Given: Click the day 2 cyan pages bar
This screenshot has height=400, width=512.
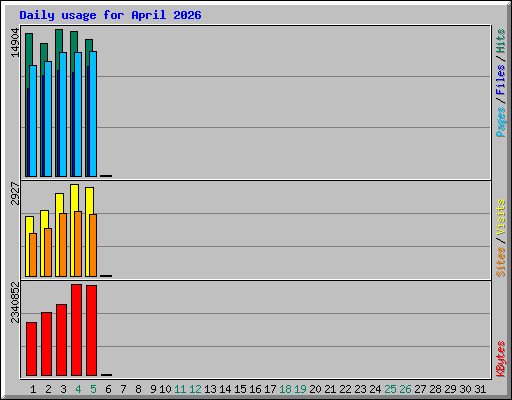Looking at the screenshot, I should [48, 119].
